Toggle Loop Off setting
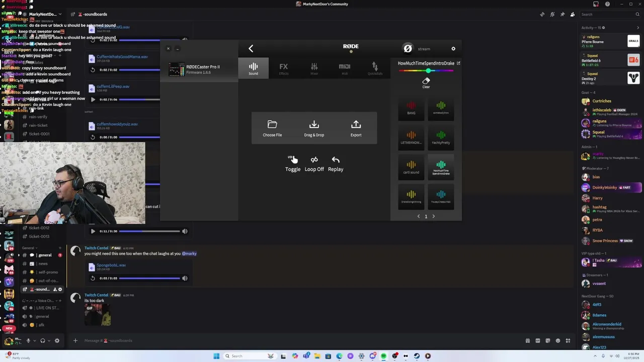644x362 pixels. point(314,164)
